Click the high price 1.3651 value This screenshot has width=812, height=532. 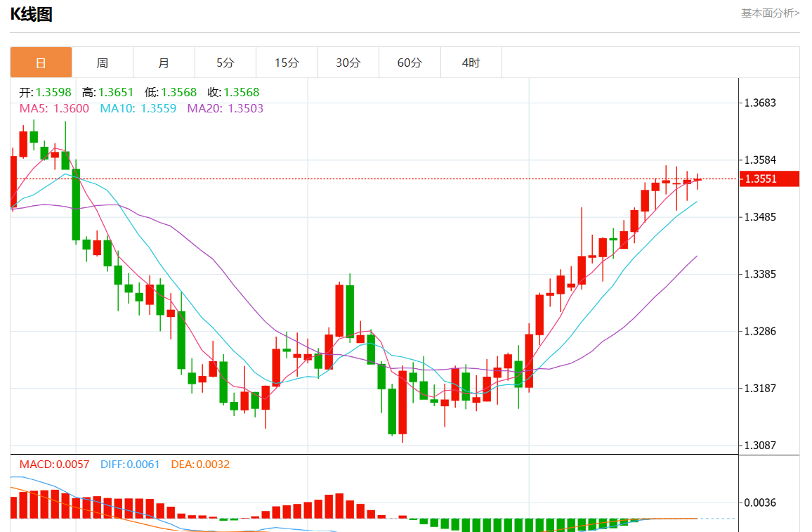(x=116, y=92)
